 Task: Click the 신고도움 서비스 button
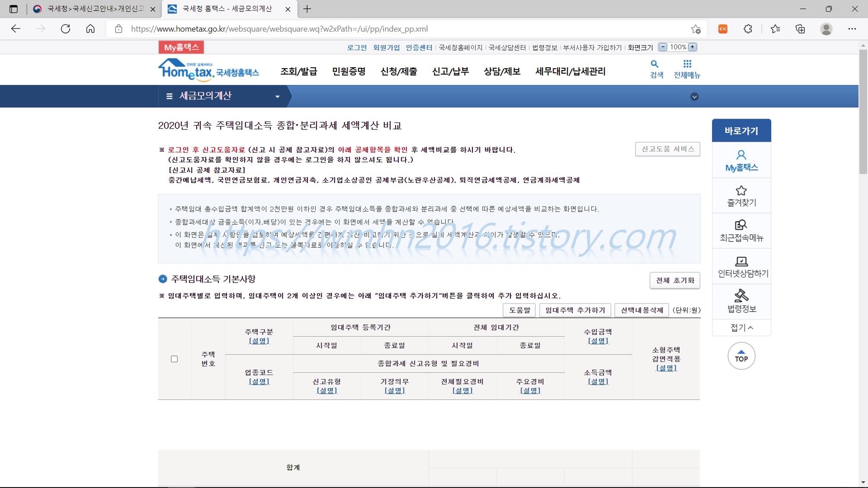[x=668, y=149]
